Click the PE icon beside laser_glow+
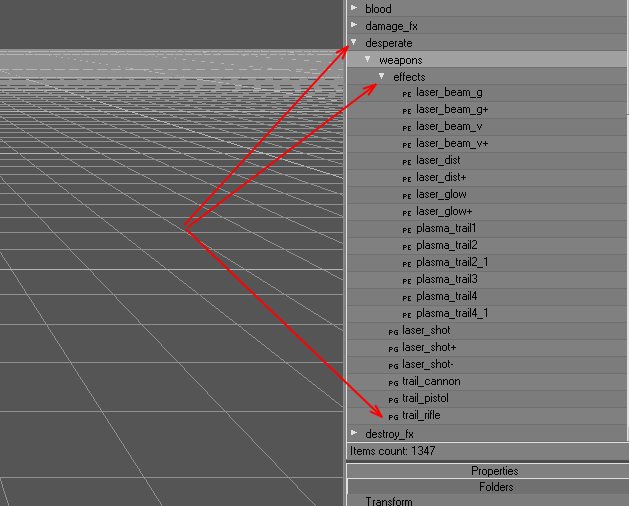 click(x=407, y=213)
